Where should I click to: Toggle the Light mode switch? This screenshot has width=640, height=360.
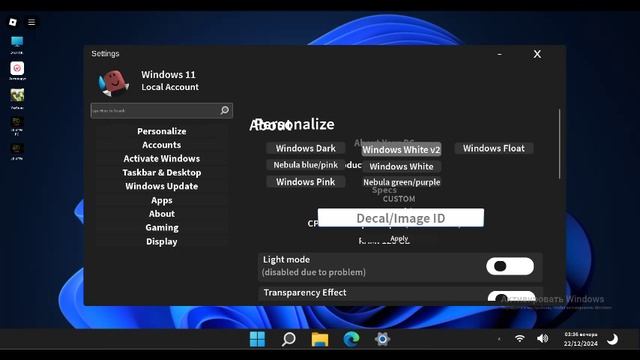point(510,266)
